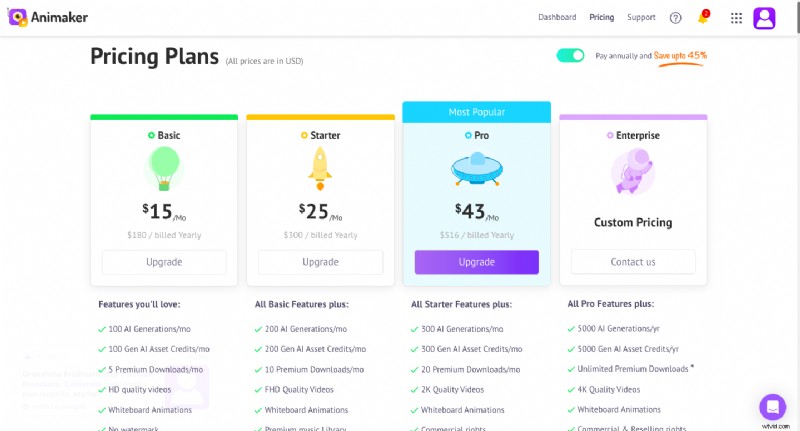
Task: Open the user profile avatar
Action: click(x=764, y=17)
